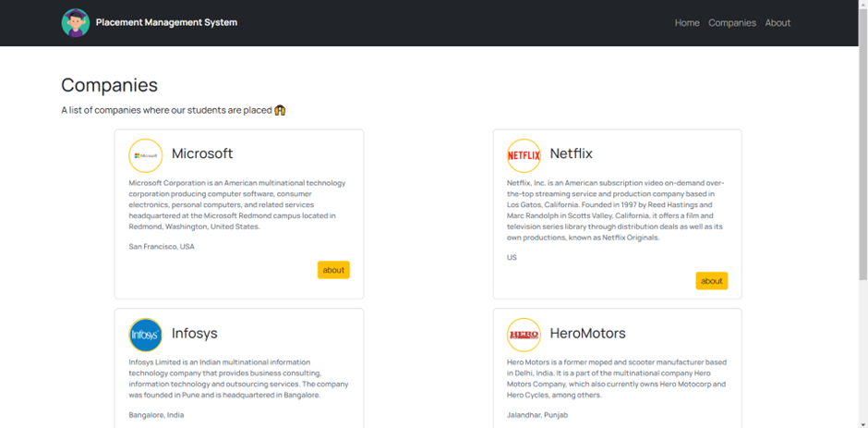Click the Netflix, Inc. description paragraph
868x428 pixels.
[617, 210]
